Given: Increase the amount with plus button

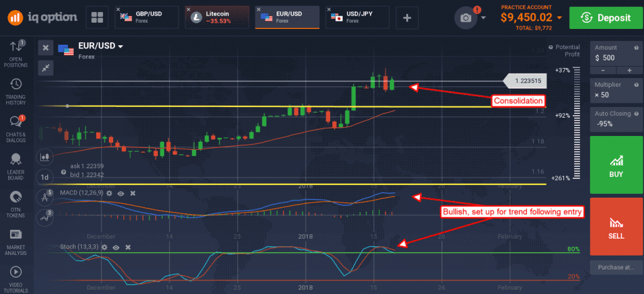Looking at the screenshot, I should 628,71.
